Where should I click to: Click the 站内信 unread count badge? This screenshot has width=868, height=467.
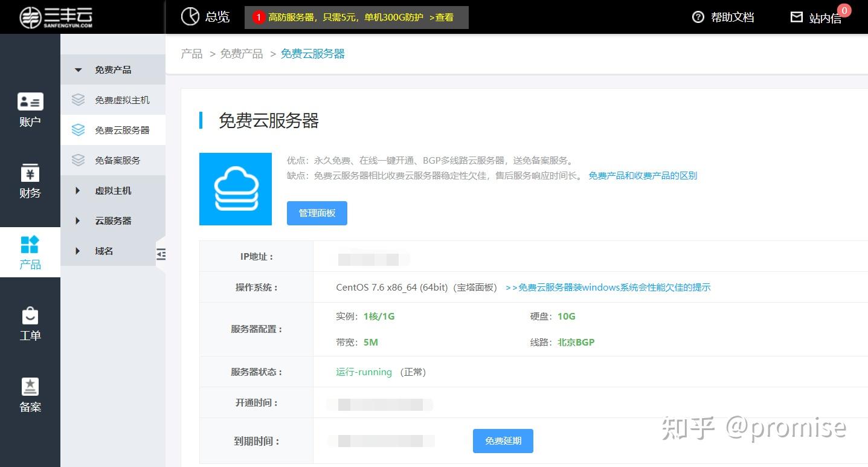point(844,10)
